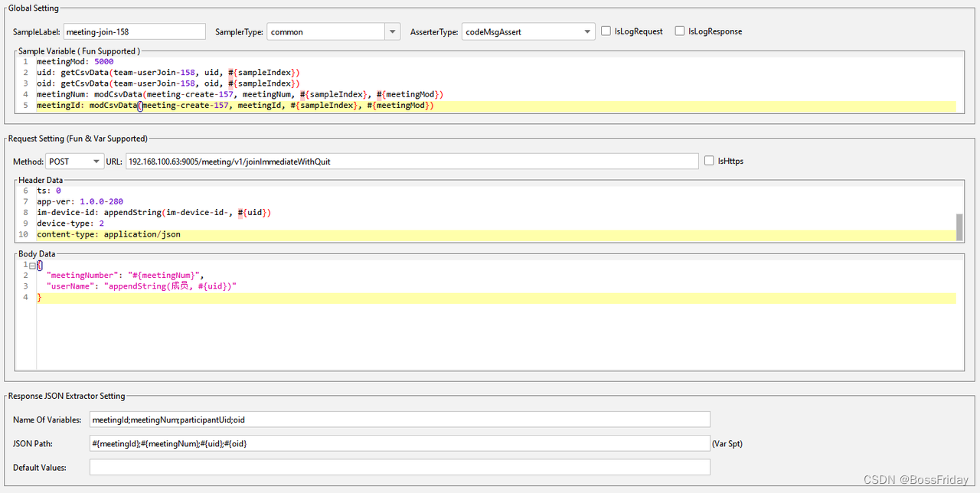Open the Method POST dropdown
Image resolution: width=980 pixels, height=493 pixels.
point(75,162)
